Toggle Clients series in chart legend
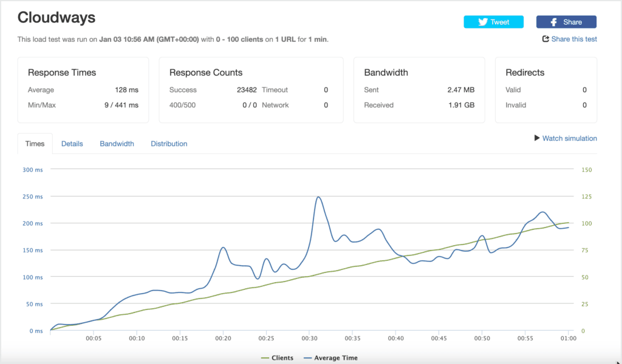Viewport: 622px width, 364px height. pyautogui.click(x=277, y=358)
